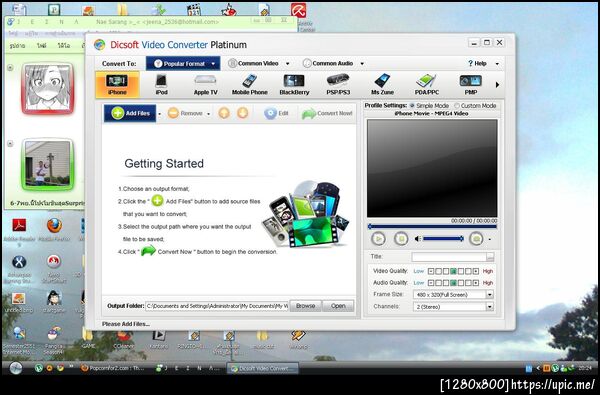Click the Output Folder path field

pyautogui.click(x=217, y=306)
